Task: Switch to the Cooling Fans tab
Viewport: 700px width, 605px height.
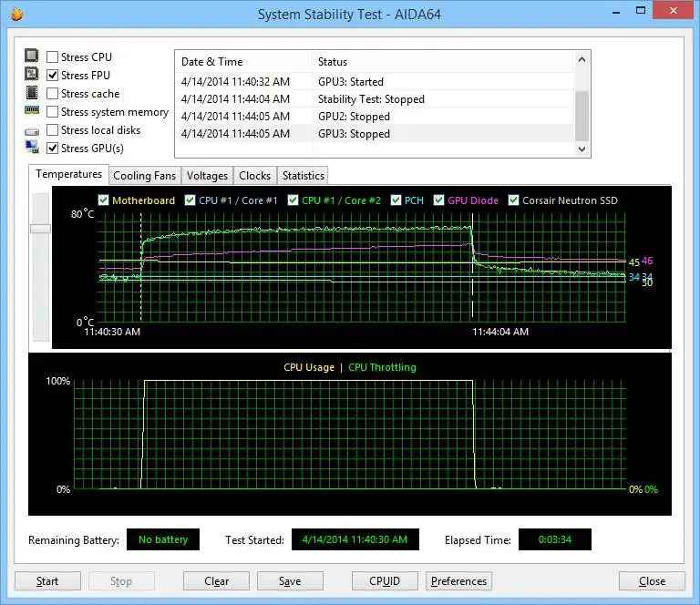Action: tap(145, 176)
